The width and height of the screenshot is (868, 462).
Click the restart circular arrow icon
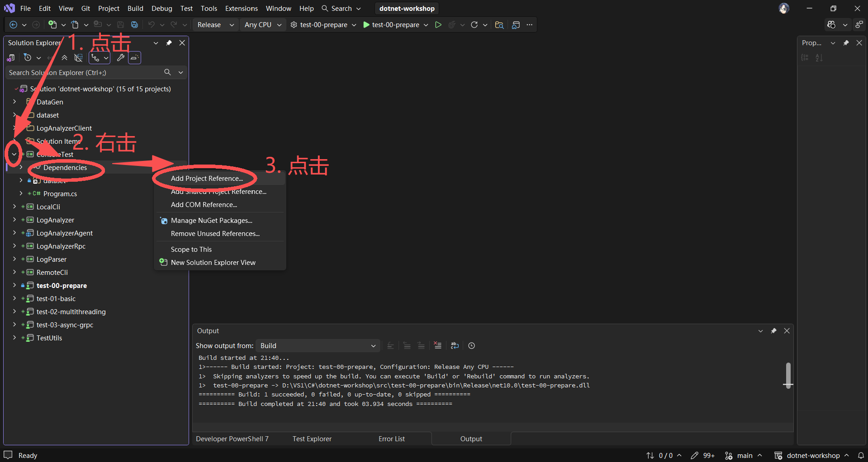pos(474,25)
